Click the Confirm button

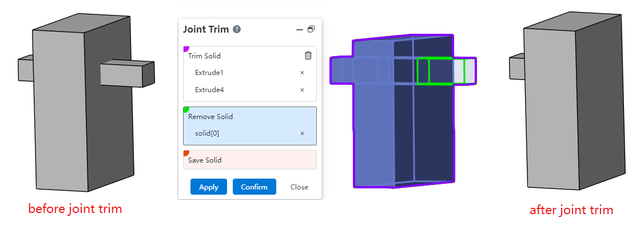tap(255, 187)
